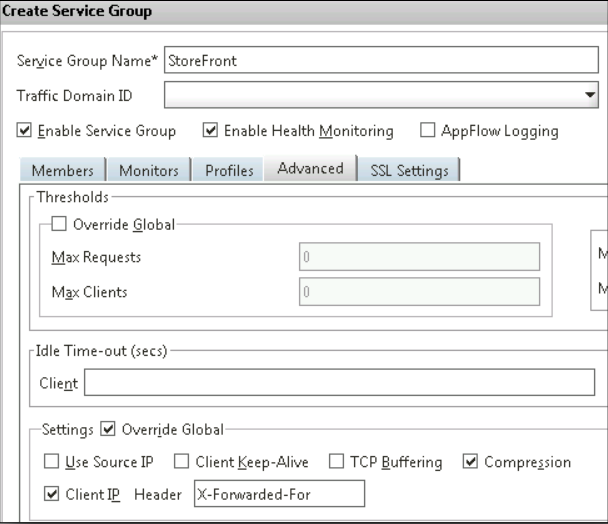Open the Monitors tab

point(149,171)
